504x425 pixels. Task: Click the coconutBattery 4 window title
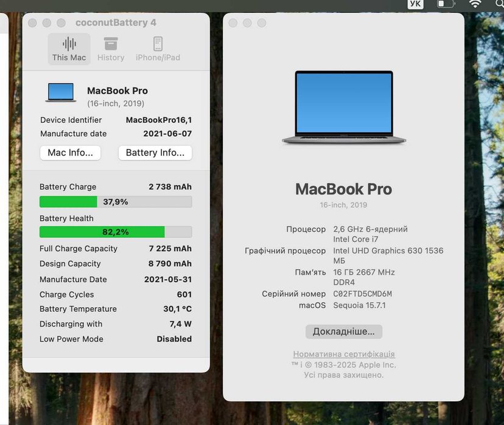[x=116, y=22]
